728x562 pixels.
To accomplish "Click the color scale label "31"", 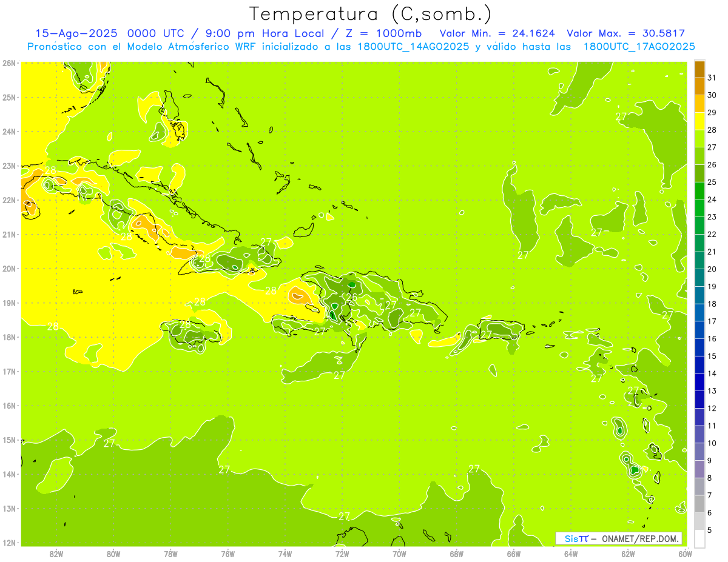I will click(712, 77).
